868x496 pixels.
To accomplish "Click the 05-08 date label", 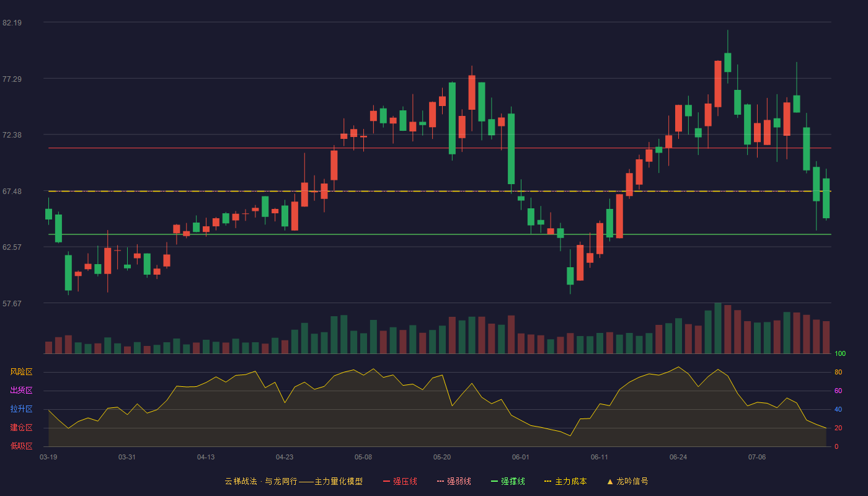I will click(x=363, y=457).
